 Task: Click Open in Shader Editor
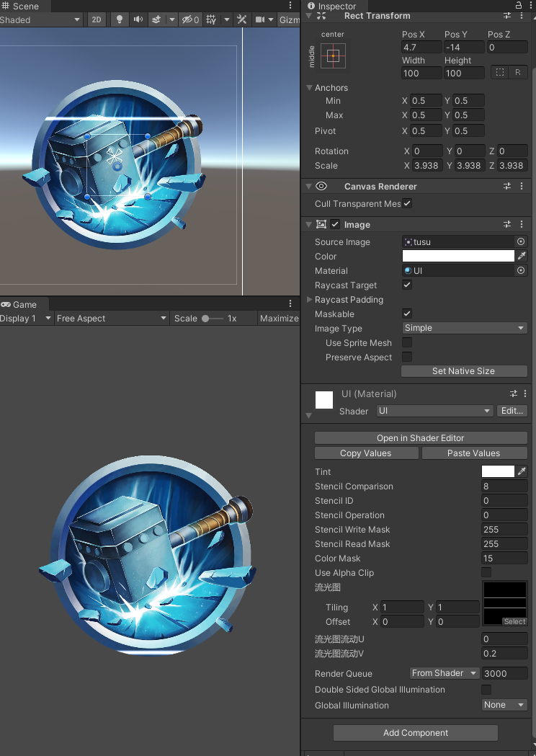(x=420, y=437)
